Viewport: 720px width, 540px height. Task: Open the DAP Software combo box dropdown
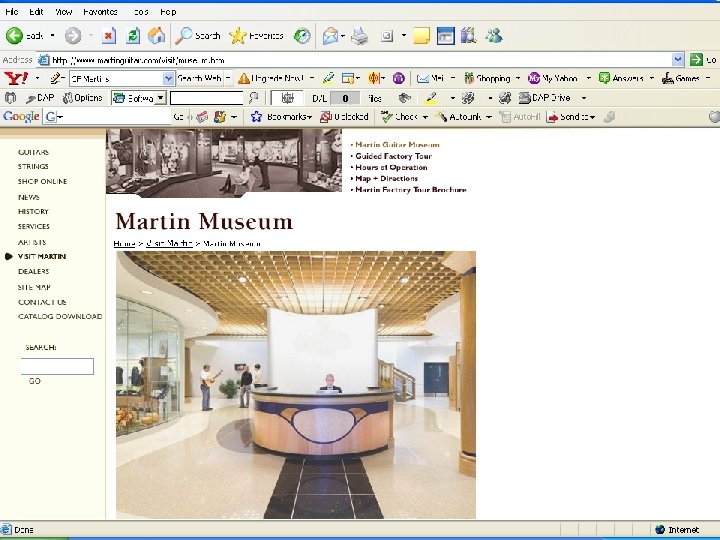point(160,98)
